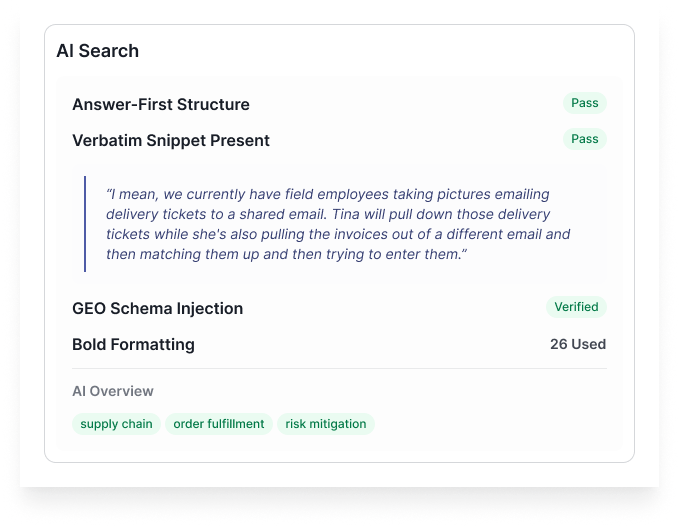This screenshot has height=527, width=679.
Task: Click the divider line above AI Overview
Action: tap(339, 368)
